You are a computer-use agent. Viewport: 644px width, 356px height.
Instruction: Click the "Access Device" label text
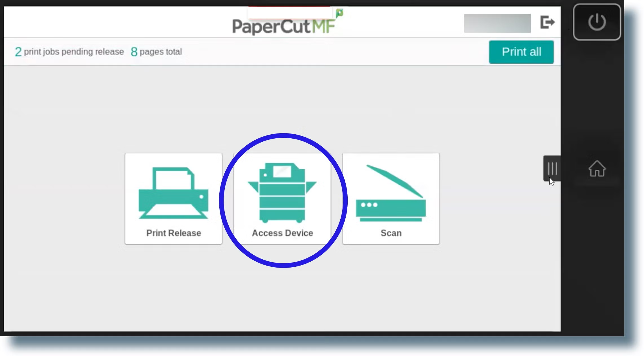(x=282, y=233)
